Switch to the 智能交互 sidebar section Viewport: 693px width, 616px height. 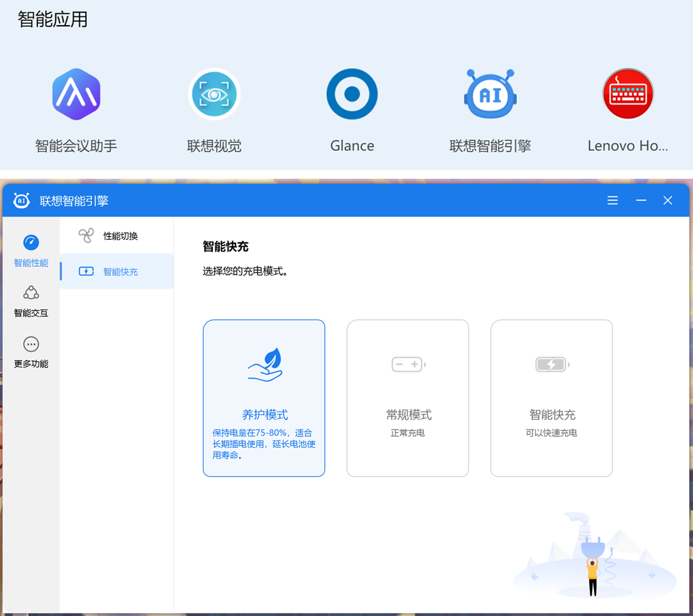tap(31, 301)
